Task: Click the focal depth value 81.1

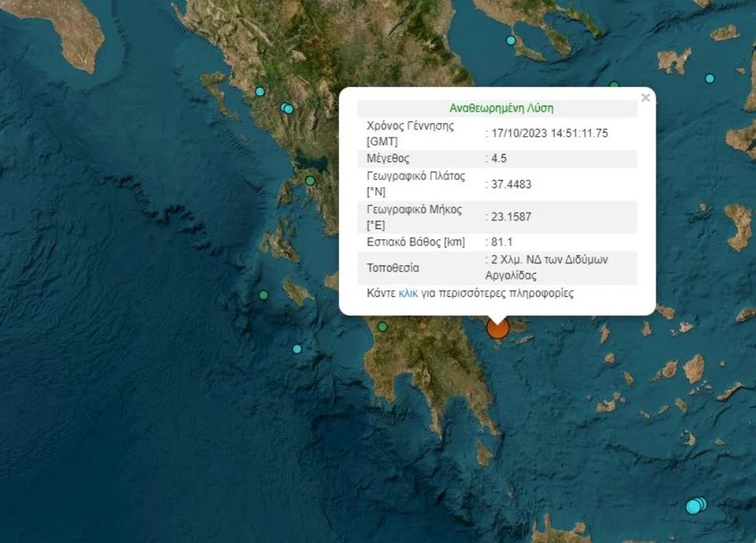Action: pyautogui.click(x=502, y=242)
